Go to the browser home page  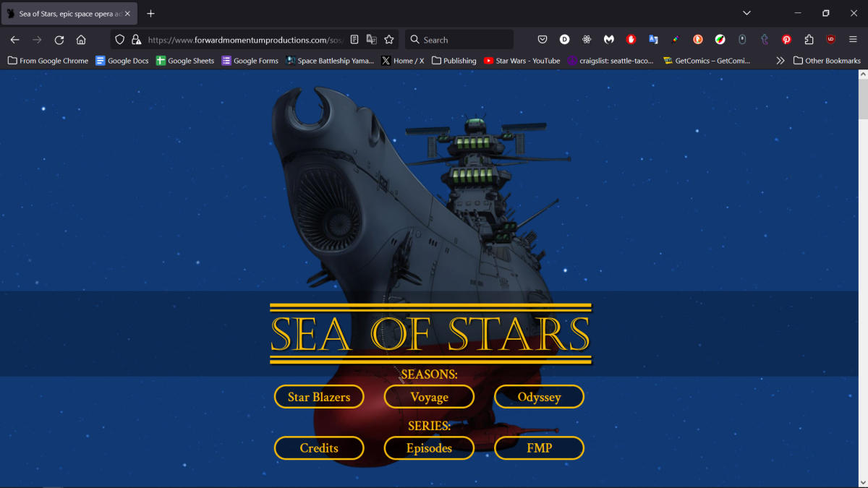tap(81, 40)
